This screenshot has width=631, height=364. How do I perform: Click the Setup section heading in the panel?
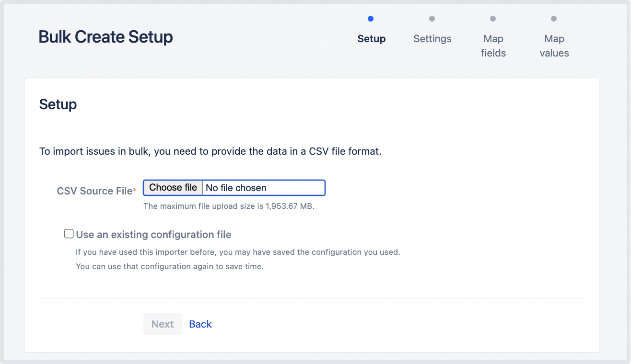click(x=58, y=104)
